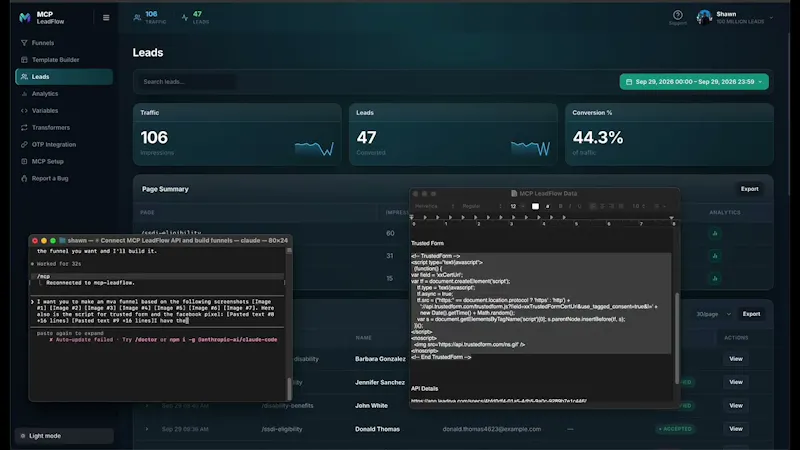
Task: Open Support help icon
Action: 678,15
